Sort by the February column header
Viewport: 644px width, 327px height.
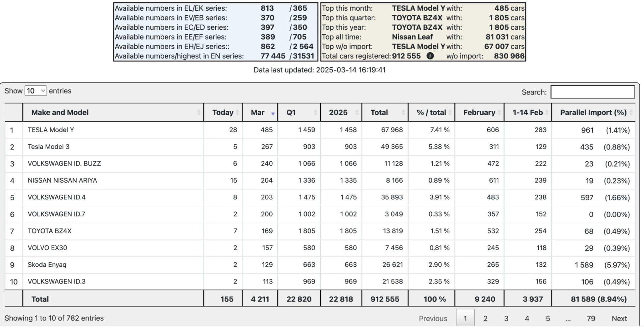(479, 113)
